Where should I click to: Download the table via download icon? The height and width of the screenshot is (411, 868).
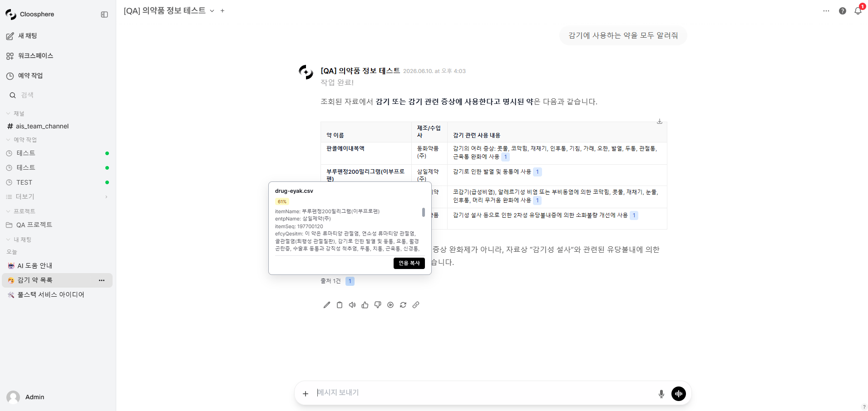660,121
